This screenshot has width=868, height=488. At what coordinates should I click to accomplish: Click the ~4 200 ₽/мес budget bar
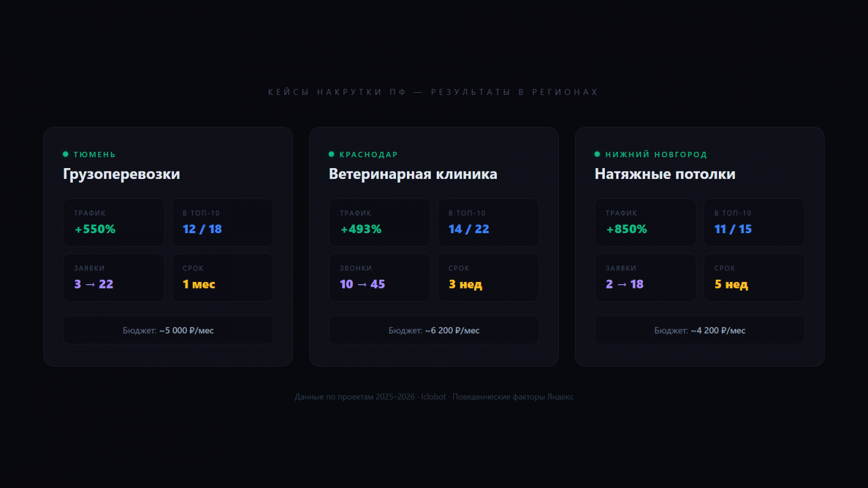[x=700, y=330]
